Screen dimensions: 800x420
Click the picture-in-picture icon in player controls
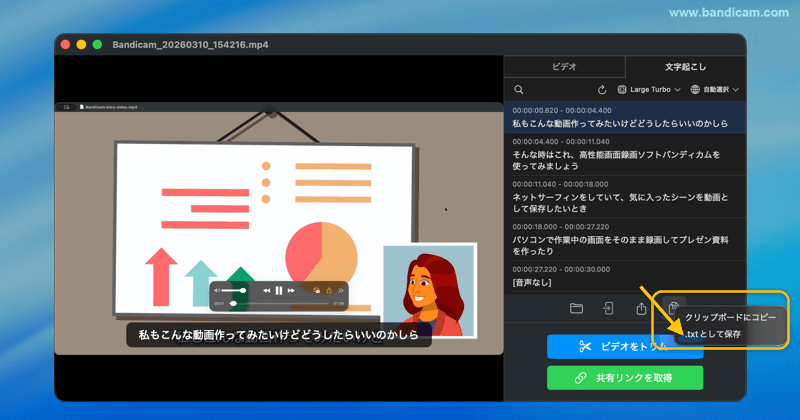pos(316,290)
